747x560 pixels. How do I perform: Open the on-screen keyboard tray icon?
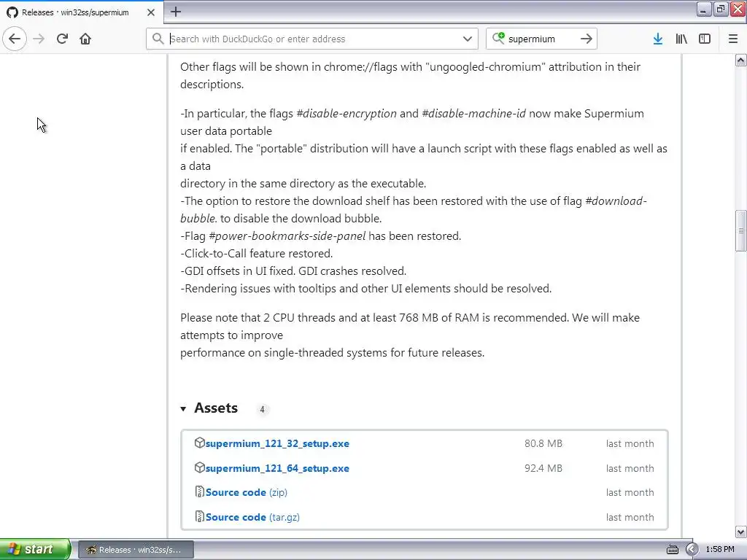click(x=672, y=550)
